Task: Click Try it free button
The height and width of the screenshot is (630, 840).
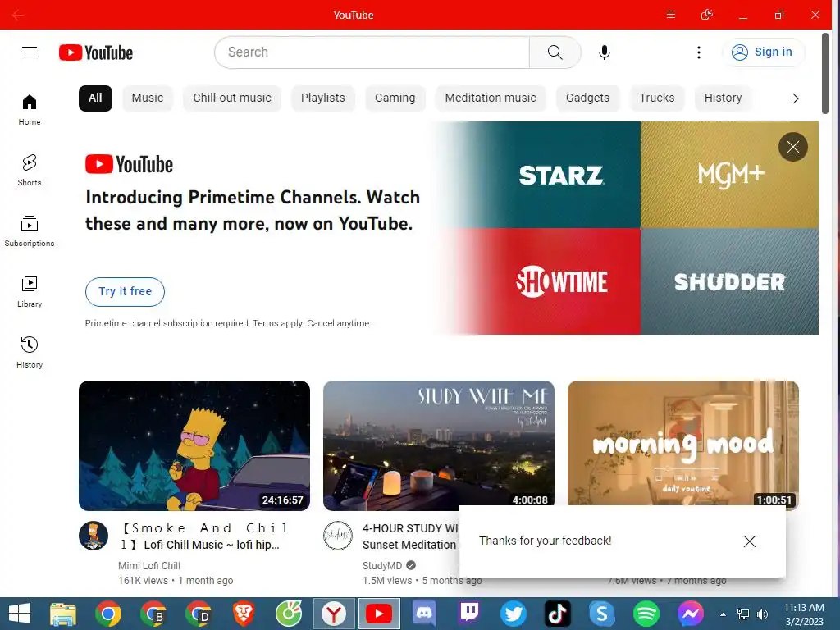Action: (125, 291)
